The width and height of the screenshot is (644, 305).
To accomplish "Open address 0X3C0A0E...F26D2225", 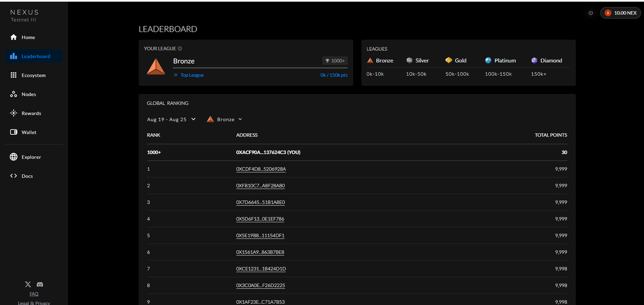I will [260, 286].
